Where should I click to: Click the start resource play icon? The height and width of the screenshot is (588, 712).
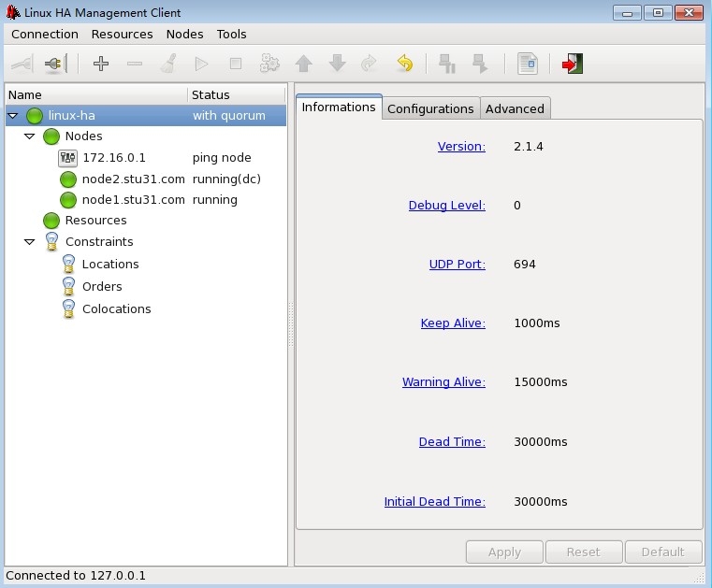pyautogui.click(x=201, y=64)
